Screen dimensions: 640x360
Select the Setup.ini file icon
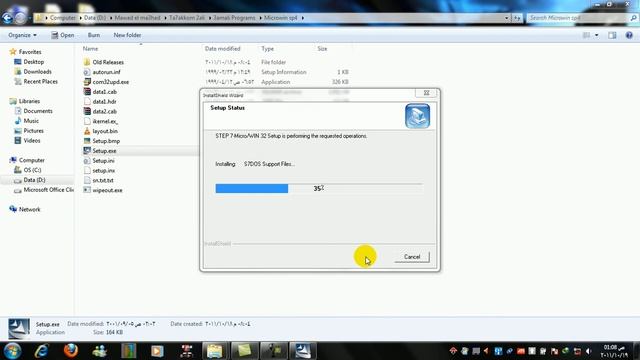87,160
